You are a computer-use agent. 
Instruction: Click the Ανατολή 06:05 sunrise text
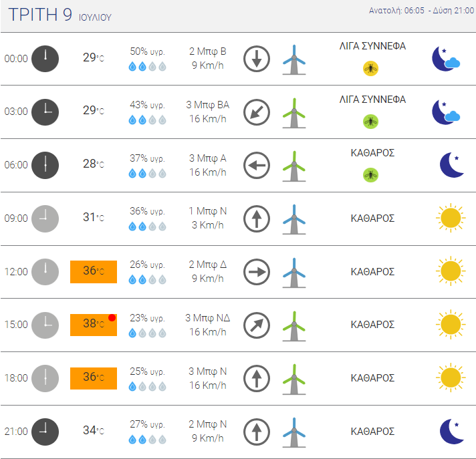396,11
